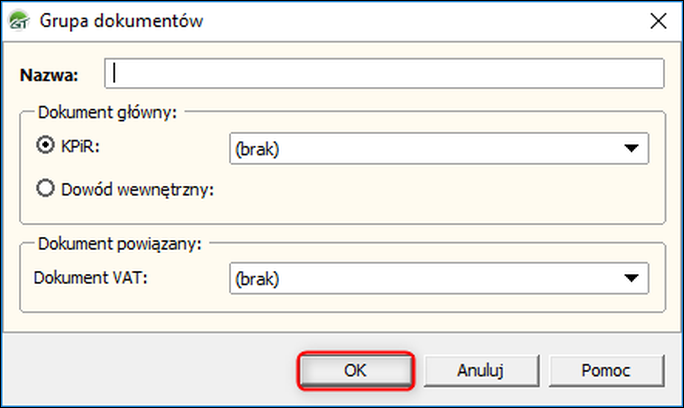This screenshot has height=408, width=684.
Task: Expand the Dokument VAT dropdown arrow
Action: (x=631, y=278)
